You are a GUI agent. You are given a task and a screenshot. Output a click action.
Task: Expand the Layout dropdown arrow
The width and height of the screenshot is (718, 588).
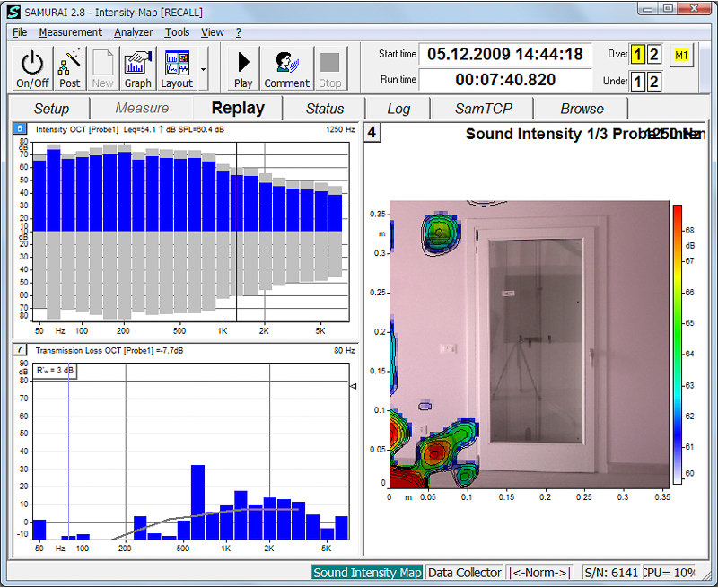(x=204, y=68)
